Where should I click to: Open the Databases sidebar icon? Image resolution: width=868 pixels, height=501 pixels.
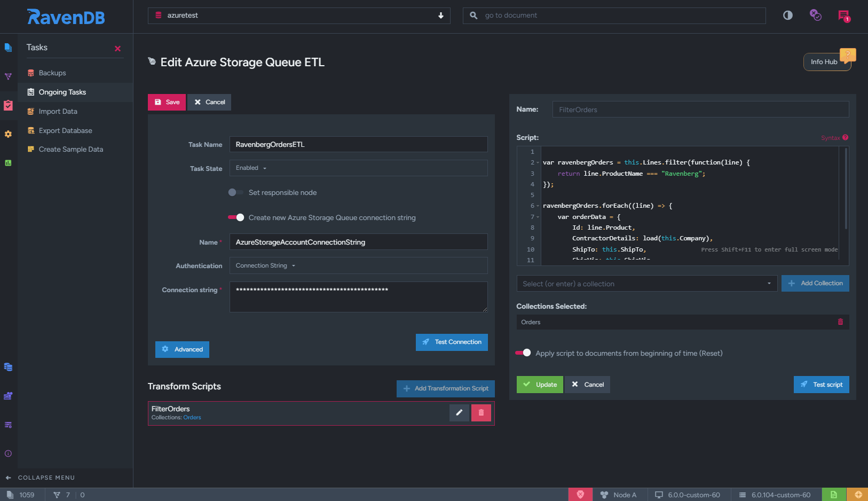coord(8,367)
